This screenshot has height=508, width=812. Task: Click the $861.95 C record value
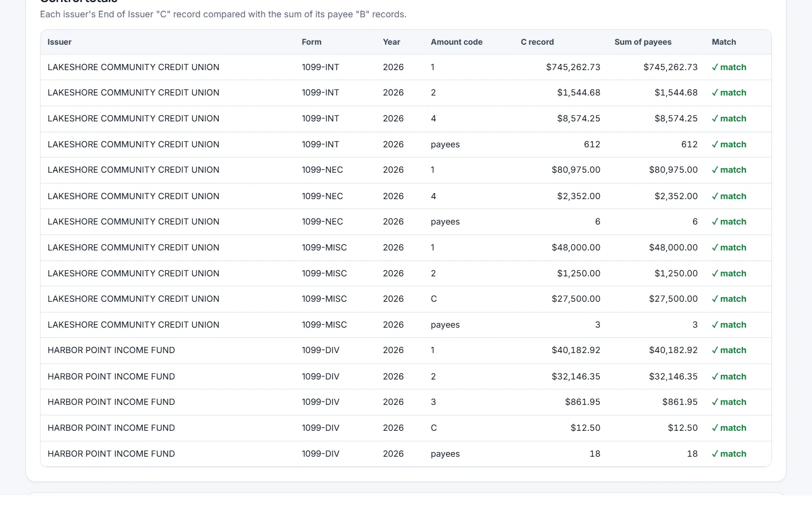(x=583, y=402)
